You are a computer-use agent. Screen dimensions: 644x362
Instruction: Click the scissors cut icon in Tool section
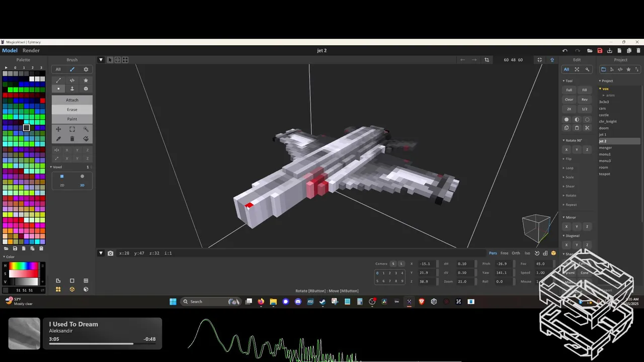(x=587, y=128)
